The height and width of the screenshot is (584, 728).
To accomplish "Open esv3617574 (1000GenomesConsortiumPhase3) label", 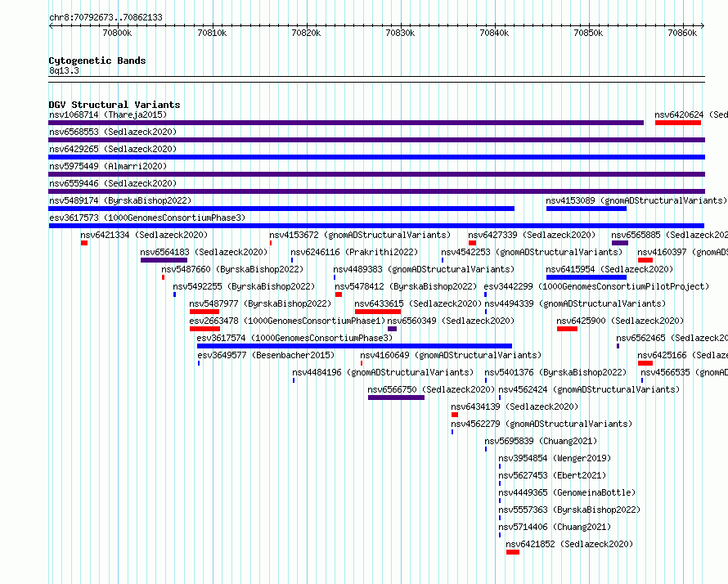I will pyautogui.click(x=294, y=338).
